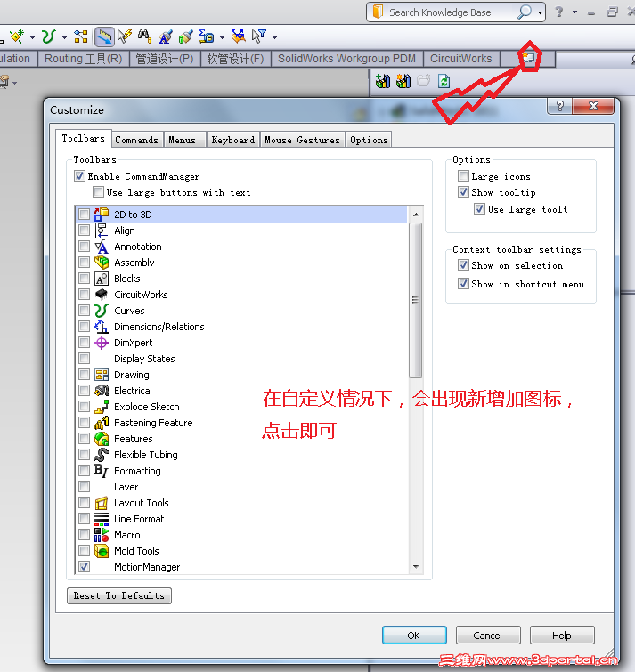635x672 pixels.
Task: Select the Routing 工具(R) CommandManager tab
Action: point(84,59)
